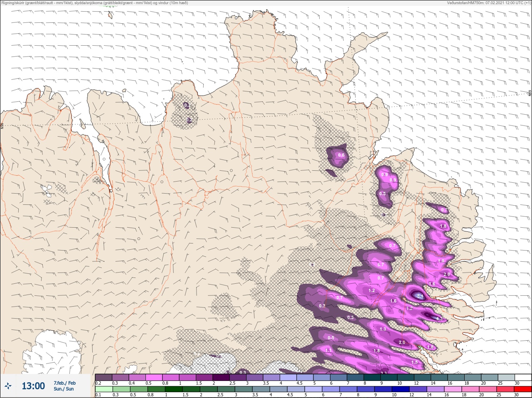532x398 pixels.
Task: Select the bright pink snow swatch between 0.5 and 0.8
Action: pos(154,377)
